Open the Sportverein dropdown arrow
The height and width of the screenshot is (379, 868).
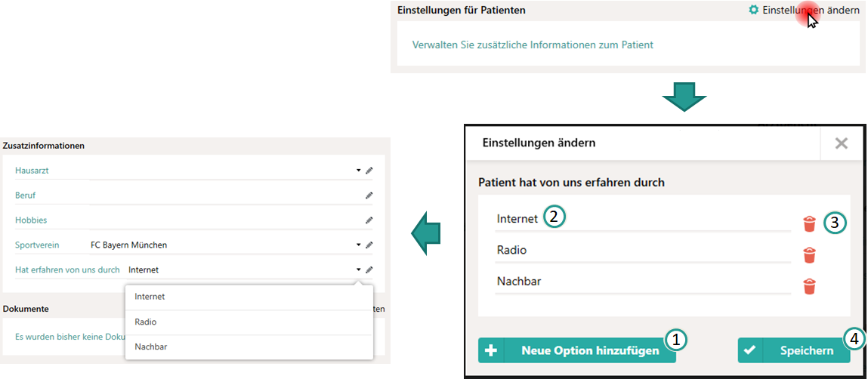click(x=359, y=245)
